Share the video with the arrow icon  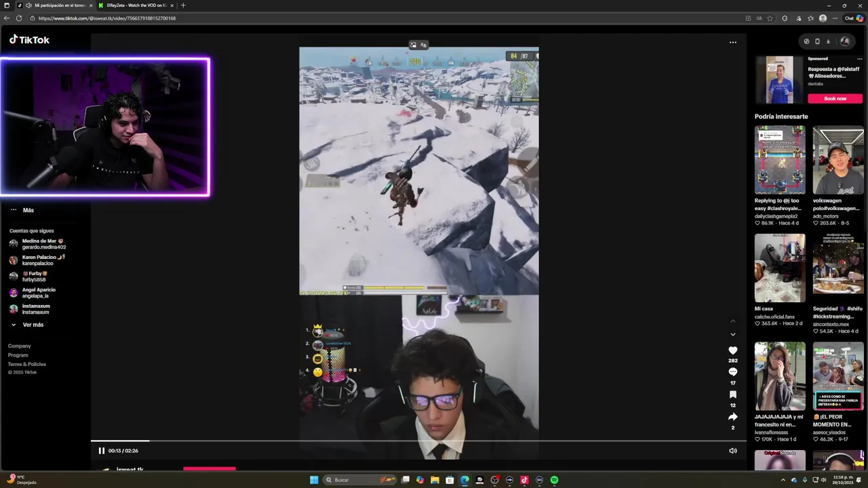732,417
